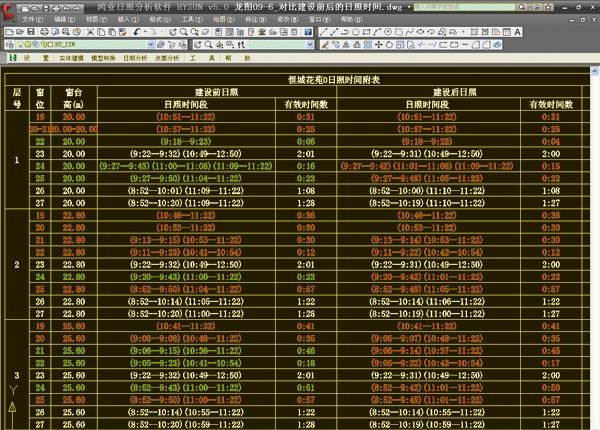Click the Print icon in the standard toolbar
This screenshot has height=430, width=600.
point(44,32)
